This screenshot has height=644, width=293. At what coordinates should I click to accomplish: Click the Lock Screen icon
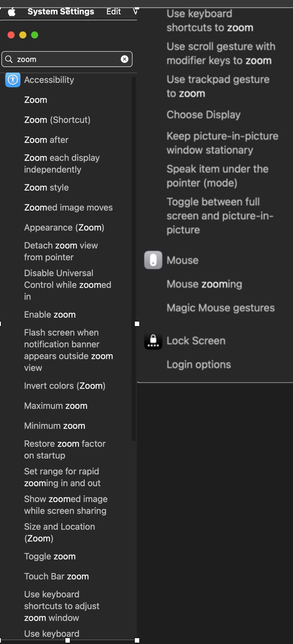(153, 341)
